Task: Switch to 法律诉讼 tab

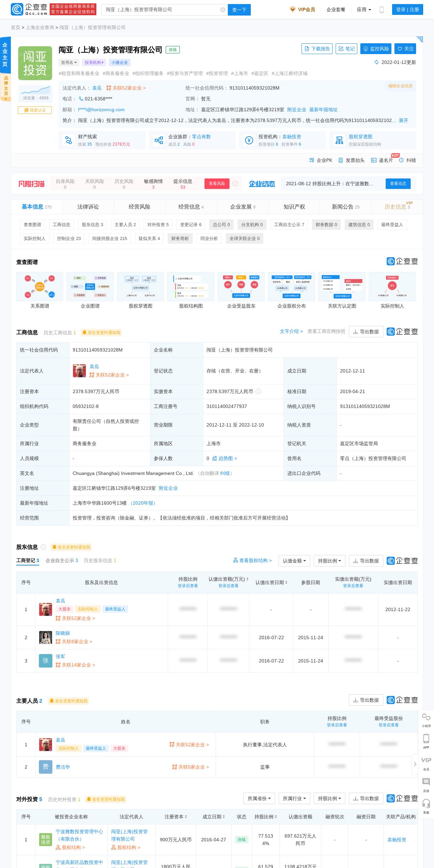Action: [x=88, y=207]
